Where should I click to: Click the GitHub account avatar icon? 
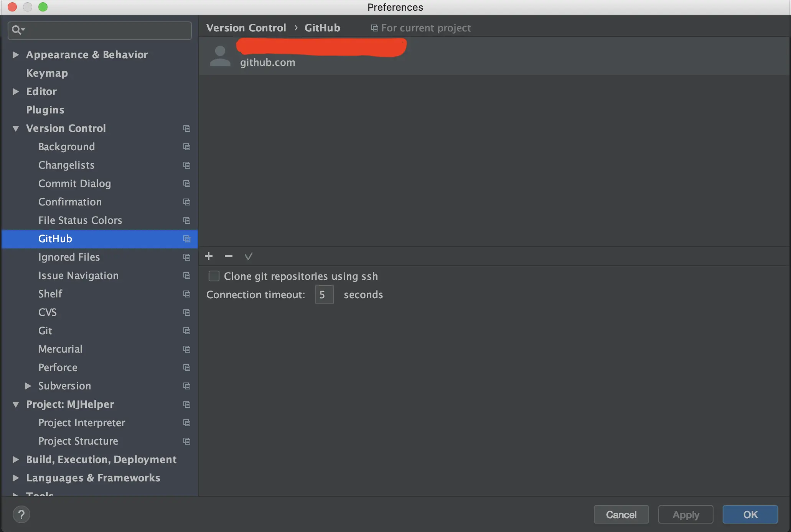(x=220, y=56)
